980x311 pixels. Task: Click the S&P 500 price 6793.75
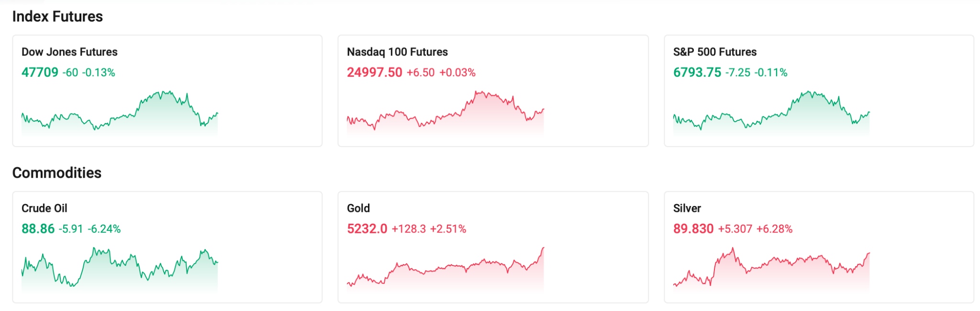(696, 72)
